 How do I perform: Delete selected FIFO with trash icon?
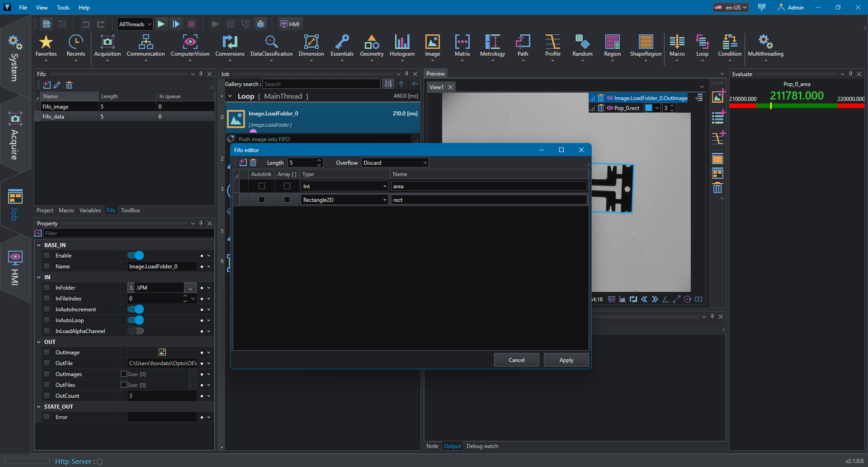click(x=69, y=85)
